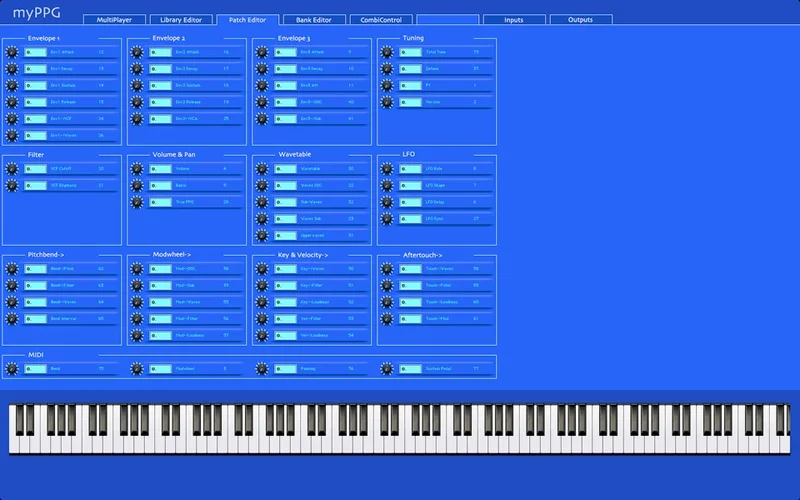Click the Total Tune knob
The image size is (800, 500).
pyautogui.click(x=387, y=52)
